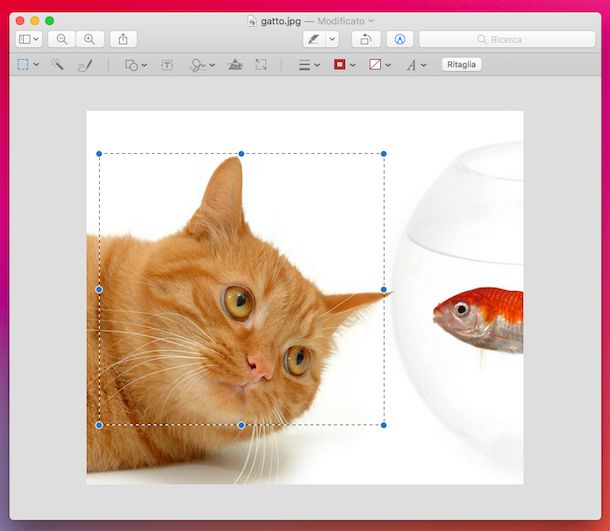Pick the fill color swatch
The height and width of the screenshot is (531, 610).
pyautogui.click(x=375, y=65)
